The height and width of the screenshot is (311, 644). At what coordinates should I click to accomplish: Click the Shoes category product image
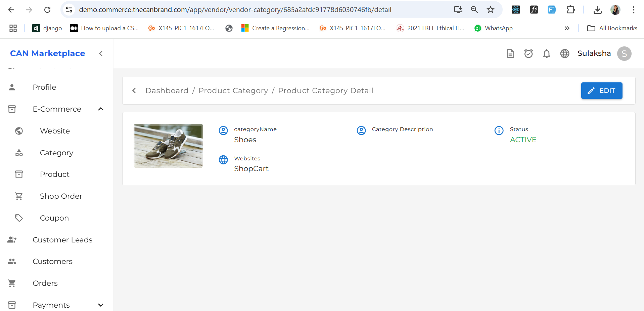point(168,146)
